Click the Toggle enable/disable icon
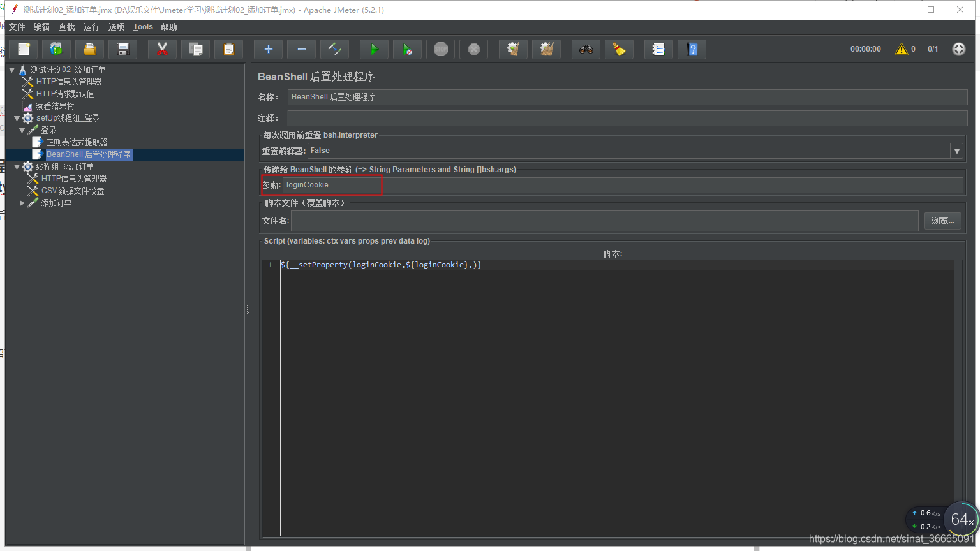This screenshot has width=980, height=551. coord(335,49)
